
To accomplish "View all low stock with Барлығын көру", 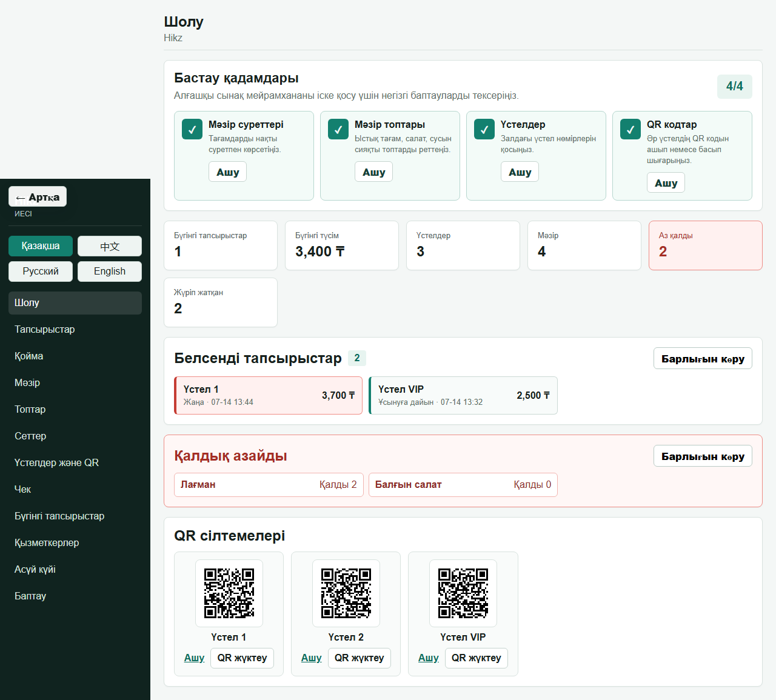I will 703,456.
